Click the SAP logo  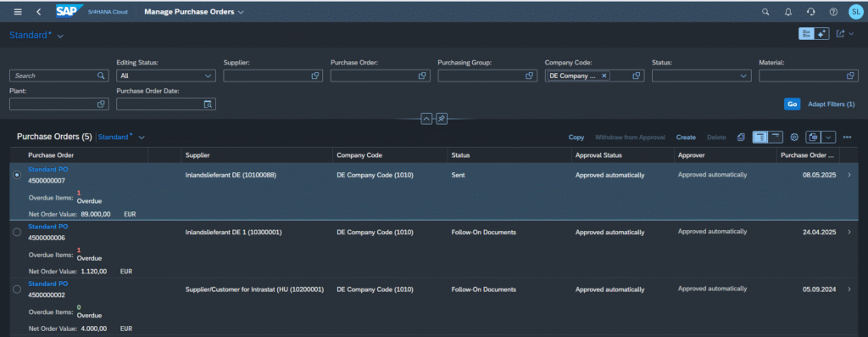70,11
